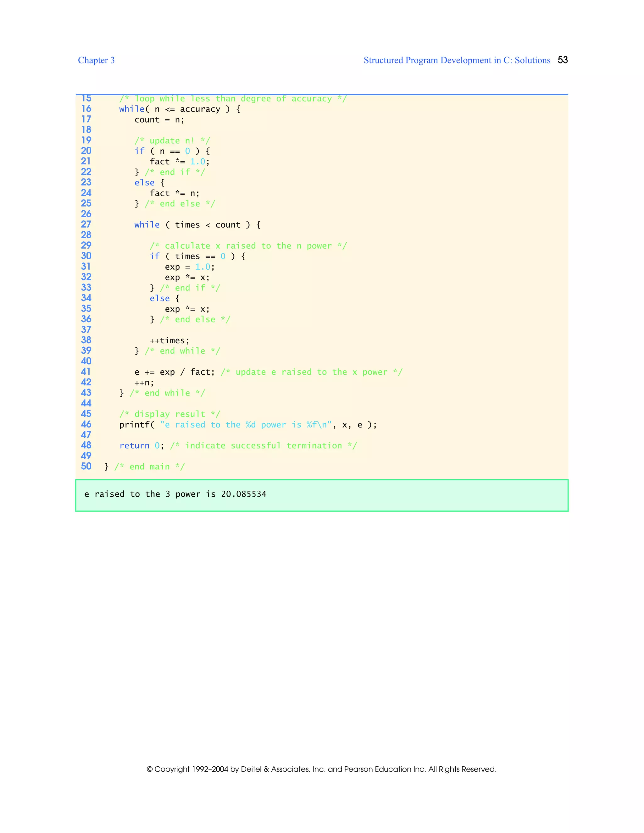
Task: Click the 'calculate x raised to the n power' comment
Action: point(248,246)
